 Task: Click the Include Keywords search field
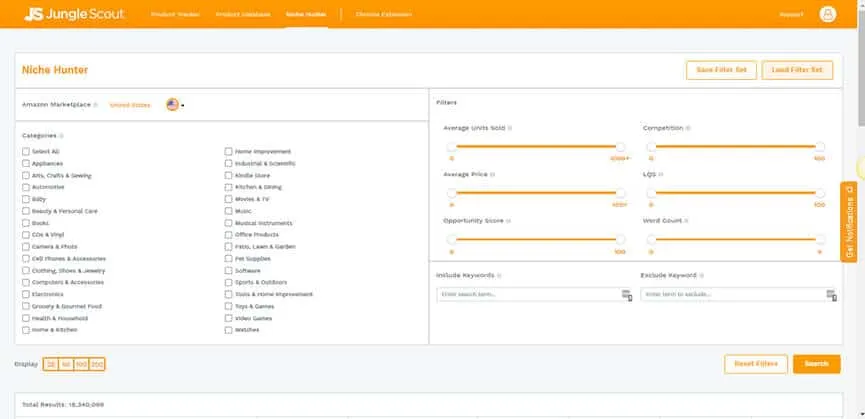coord(529,294)
